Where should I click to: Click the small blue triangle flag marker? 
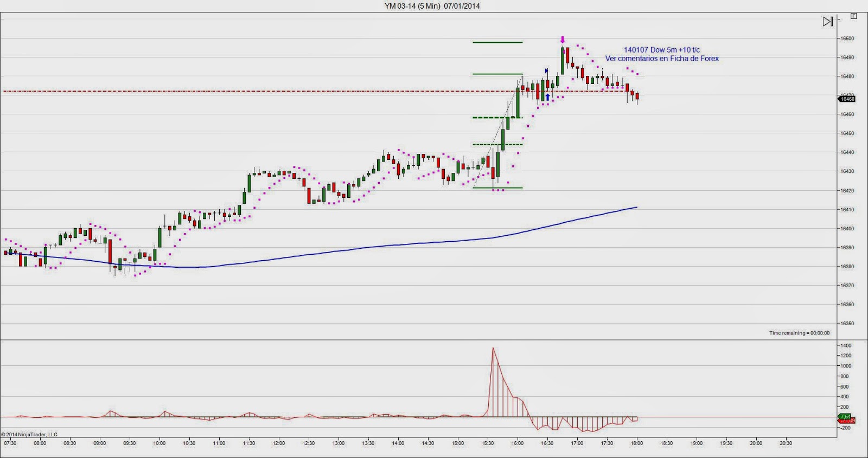[546, 70]
